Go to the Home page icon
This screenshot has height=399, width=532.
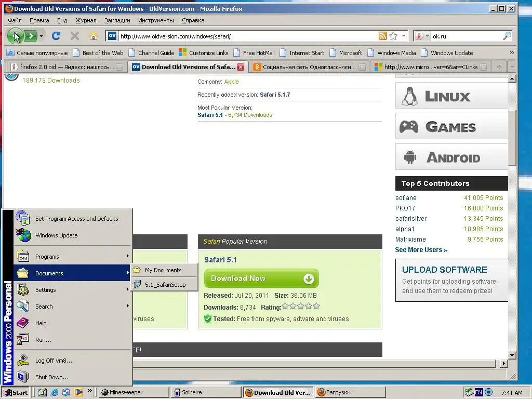pyautogui.click(x=94, y=36)
